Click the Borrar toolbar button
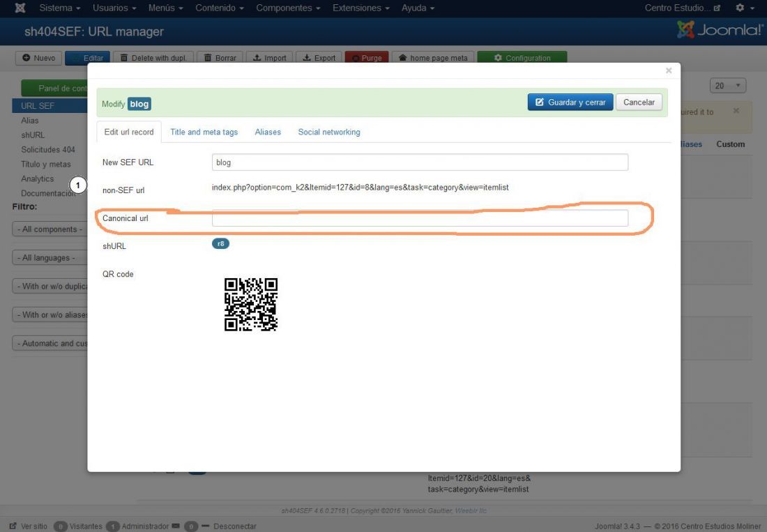 [220, 58]
